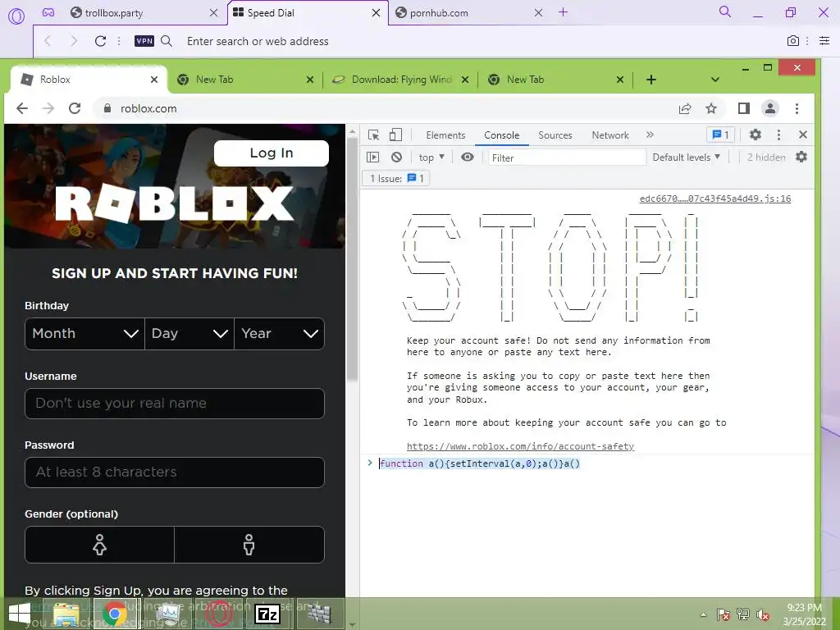Switch to the Sources tab
This screenshot has height=630, width=840.
coord(555,135)
